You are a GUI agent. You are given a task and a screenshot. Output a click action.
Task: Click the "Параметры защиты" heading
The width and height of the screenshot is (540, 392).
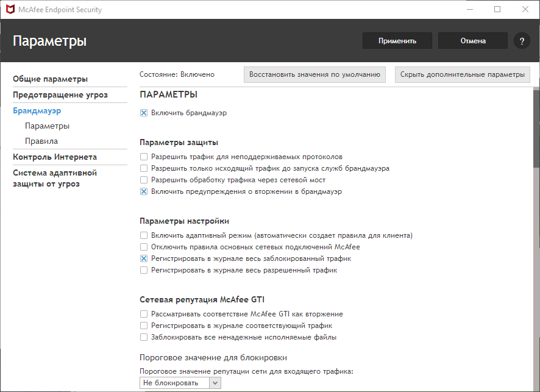179,143
